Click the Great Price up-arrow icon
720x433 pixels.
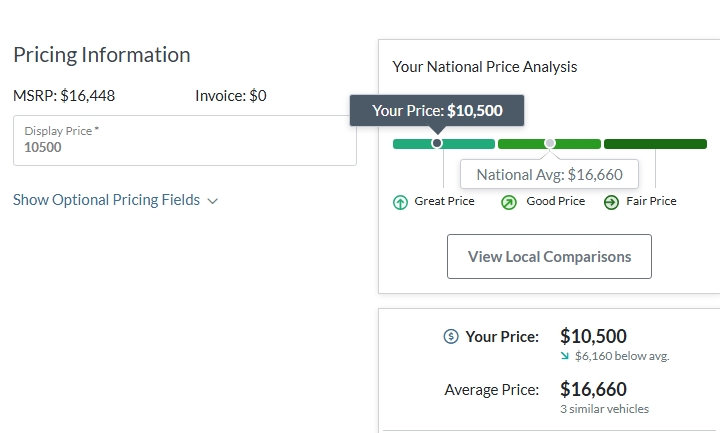point(400,202)
